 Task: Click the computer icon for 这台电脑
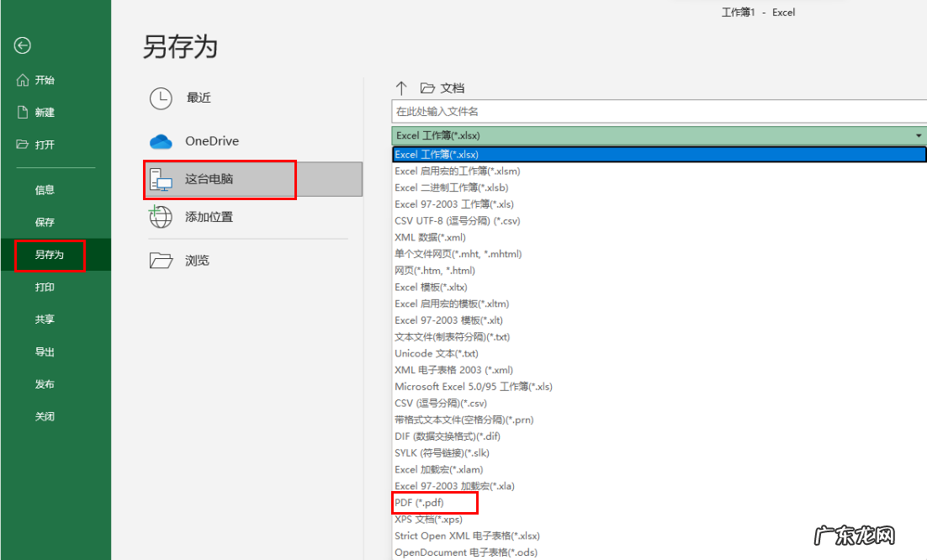click(161, 179)
